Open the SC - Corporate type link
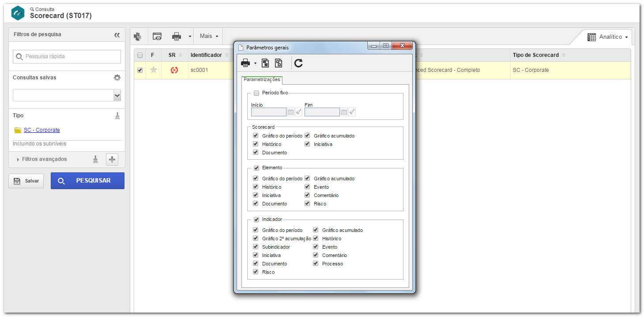This screenshot has width=644, height=317. pos(41,130)
